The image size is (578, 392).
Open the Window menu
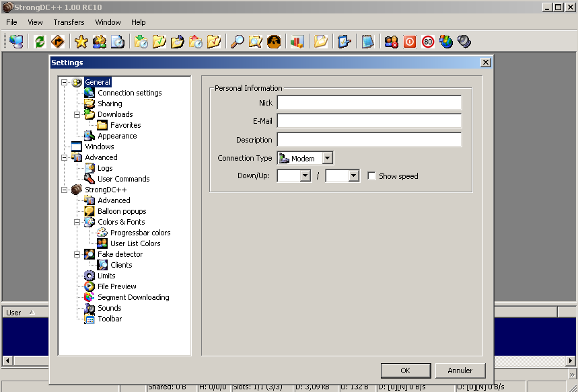click(x=108, y=22)
